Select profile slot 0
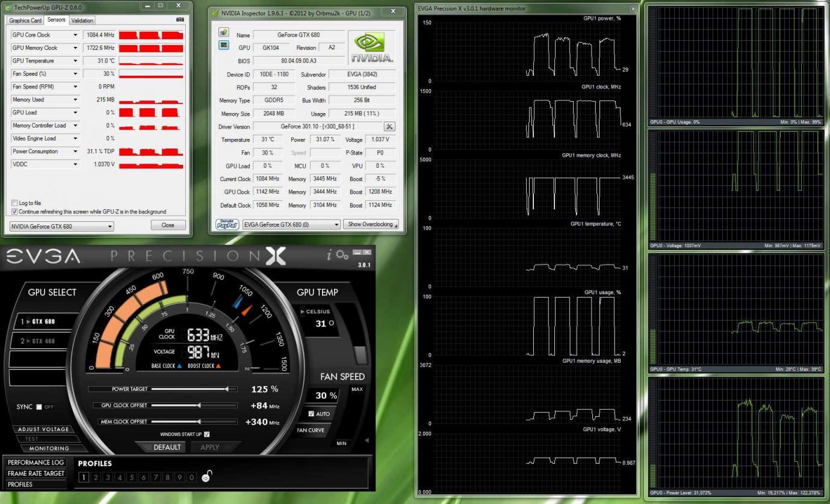Image resolution: width=830 pixels, height=504 pixels. [192, 477]
